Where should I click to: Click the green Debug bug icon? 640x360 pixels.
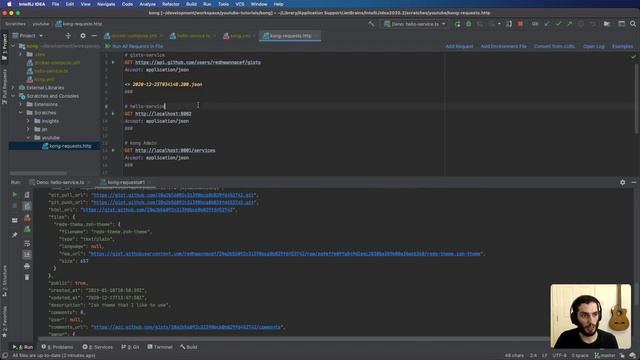point(469,24)
